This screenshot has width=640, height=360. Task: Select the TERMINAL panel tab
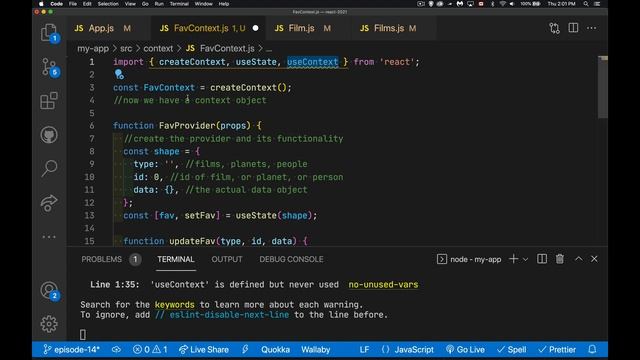click(176, 259)
